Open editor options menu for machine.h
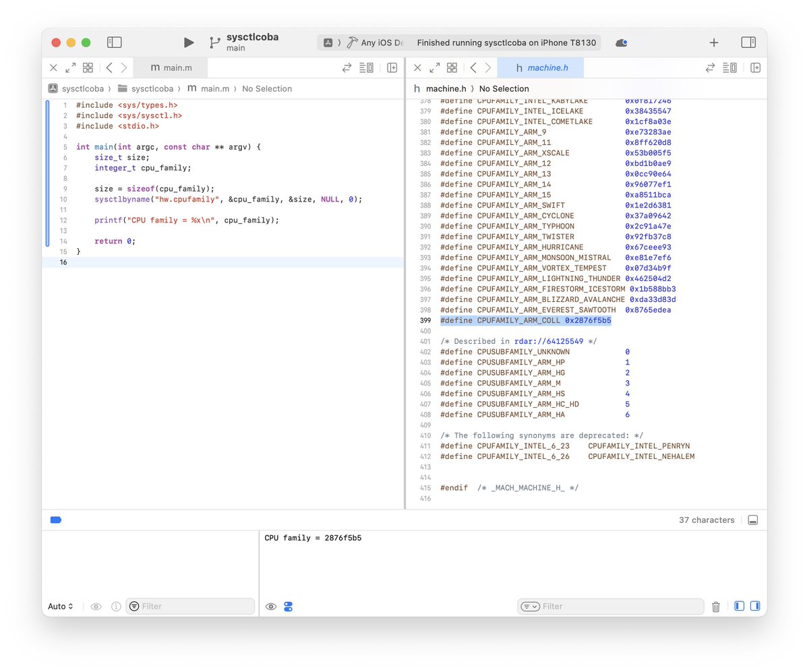Image resolution: width=809 pixels, height=672 pixels. [729, 67]
